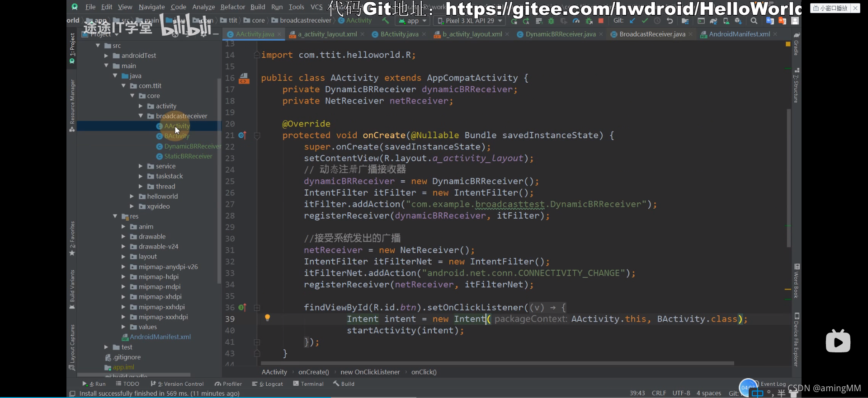
Task: Expand the activity folder arrow
Action: click(141, 106)
